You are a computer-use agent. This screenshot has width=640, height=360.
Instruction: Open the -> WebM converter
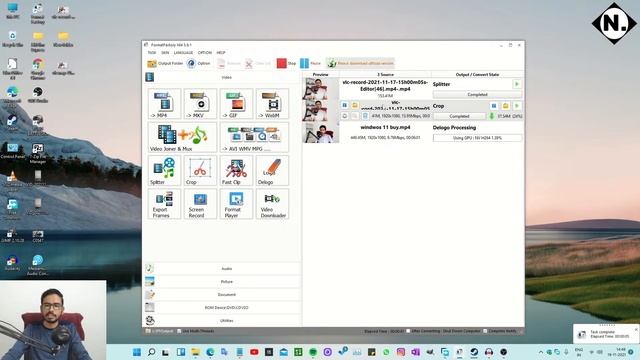click(272, 104)
